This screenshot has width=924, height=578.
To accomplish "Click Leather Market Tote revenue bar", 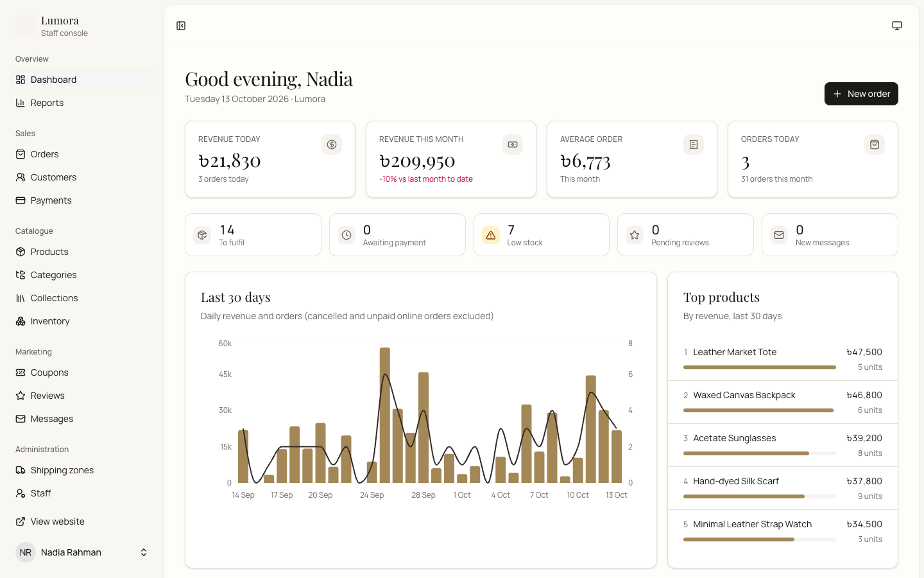I will pyautogui.click(x=760, y=367).
